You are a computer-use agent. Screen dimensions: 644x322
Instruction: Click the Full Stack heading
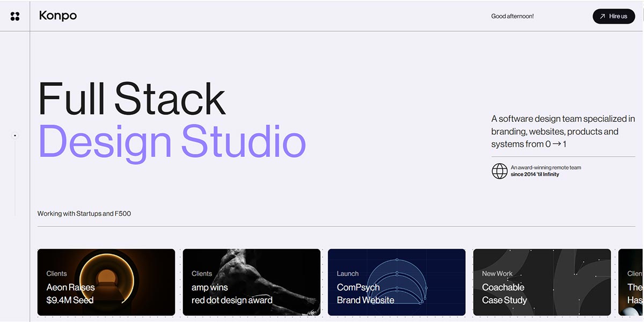point(132,99)
